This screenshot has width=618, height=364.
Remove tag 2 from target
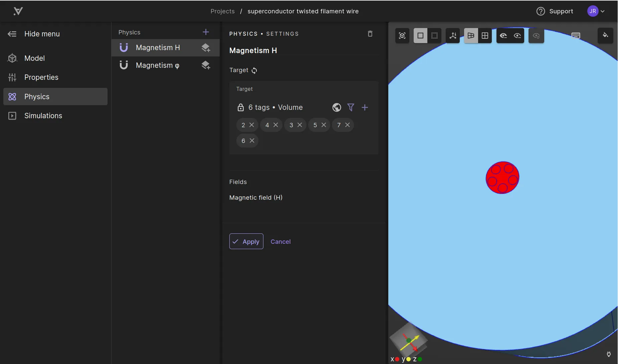point(252,125)
